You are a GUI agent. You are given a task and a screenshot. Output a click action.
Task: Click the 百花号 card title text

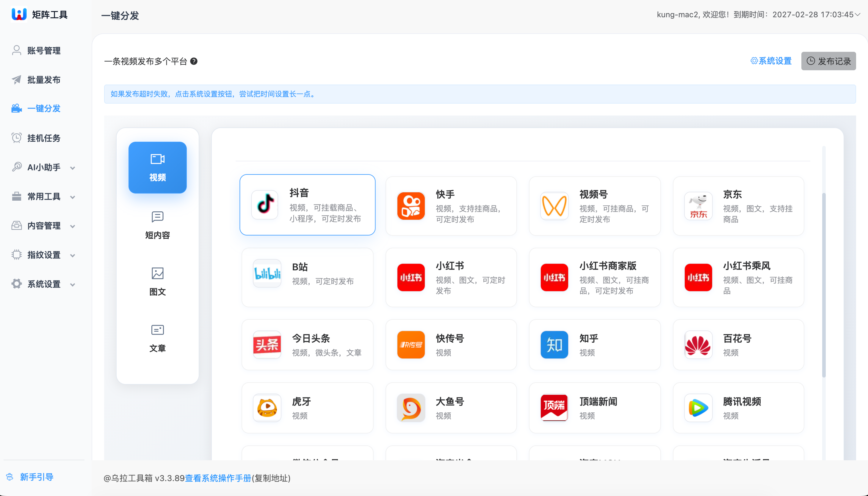[x=737, y=338]
